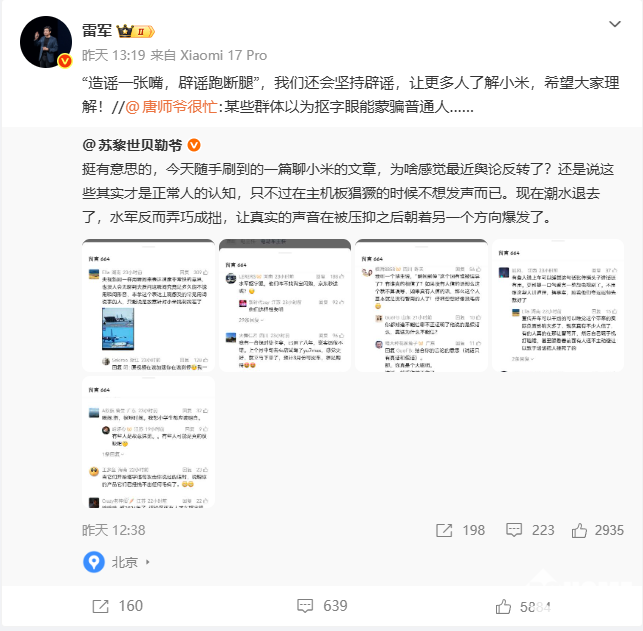Image resolution: width=643 pixels, height=631 pixels.
Task: Click comment icon showing 223
Action: (x=513, y=530)
